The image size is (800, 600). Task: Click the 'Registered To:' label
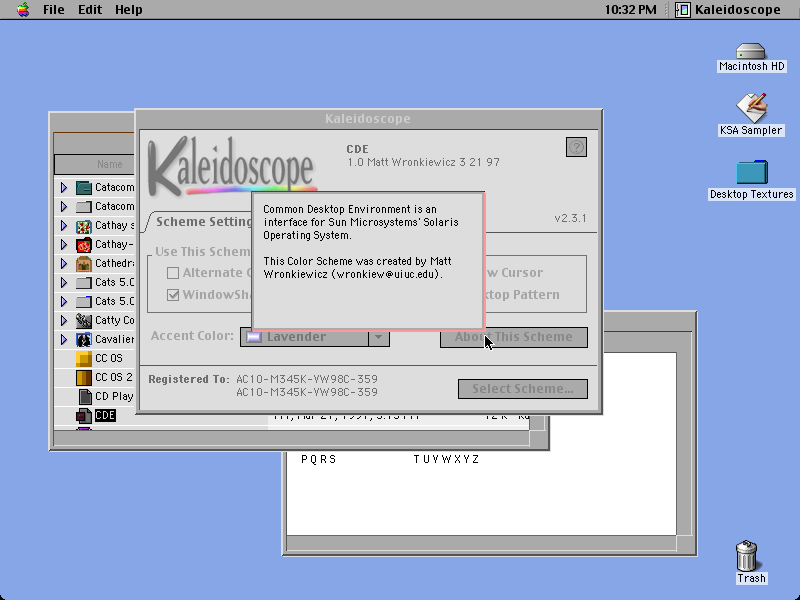(189, 379)
